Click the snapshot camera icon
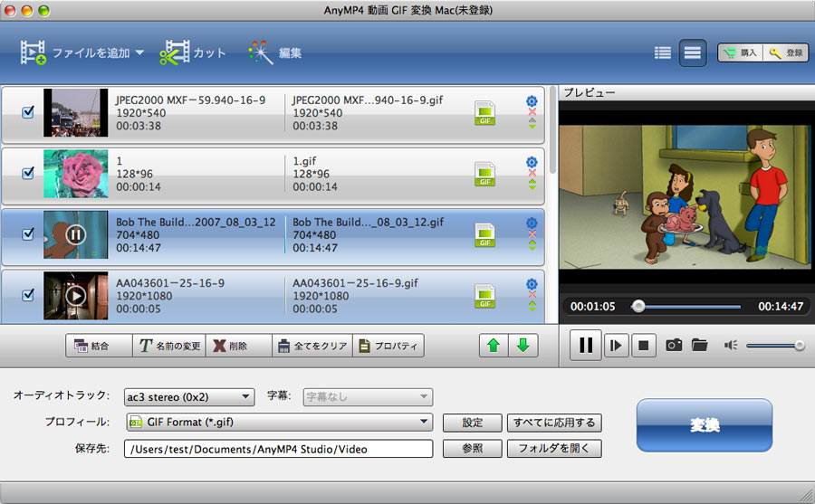This screenshot has width=815, height=504. click(x=674, y=345)
